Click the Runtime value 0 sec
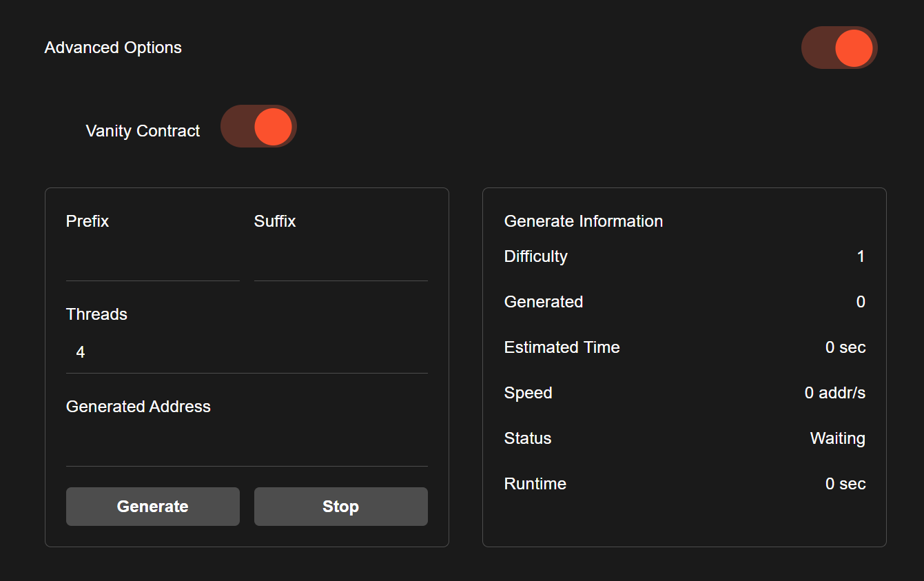Viewport: 924px width, 581px height. click(x=845, y=484)
